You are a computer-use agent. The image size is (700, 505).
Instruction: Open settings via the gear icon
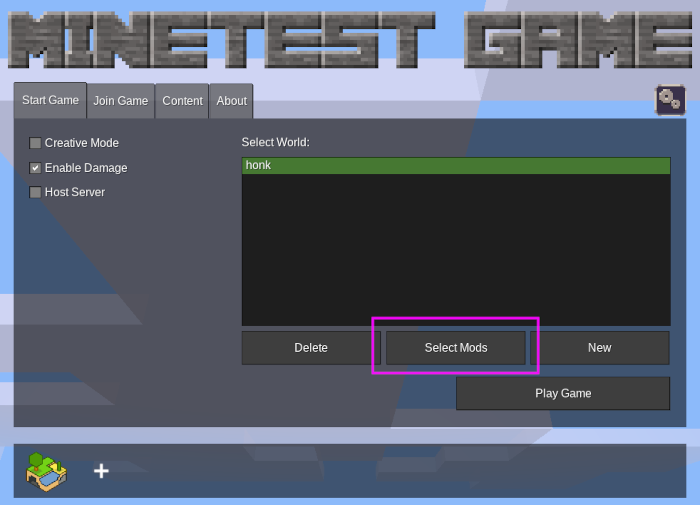(x=670, y=100)
